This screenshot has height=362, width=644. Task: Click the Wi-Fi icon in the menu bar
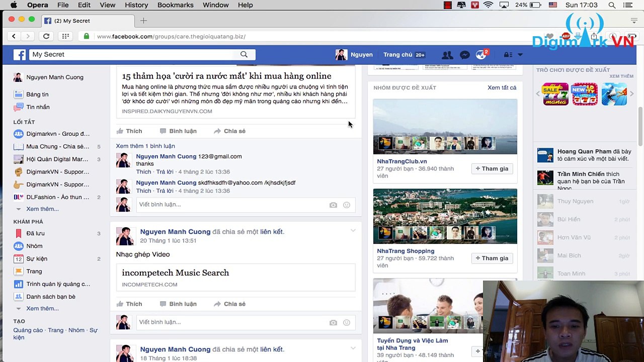pyautogui.click(x=488, y=5)
